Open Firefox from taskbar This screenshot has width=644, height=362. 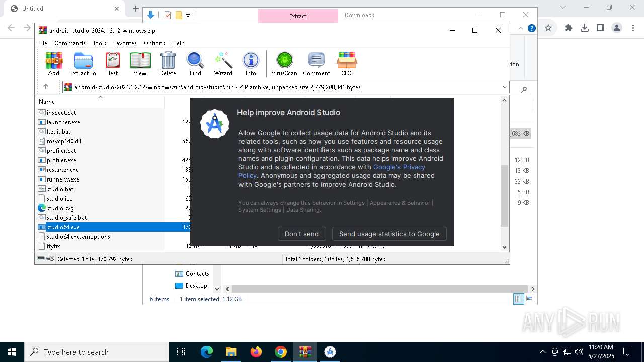[256, 352]
